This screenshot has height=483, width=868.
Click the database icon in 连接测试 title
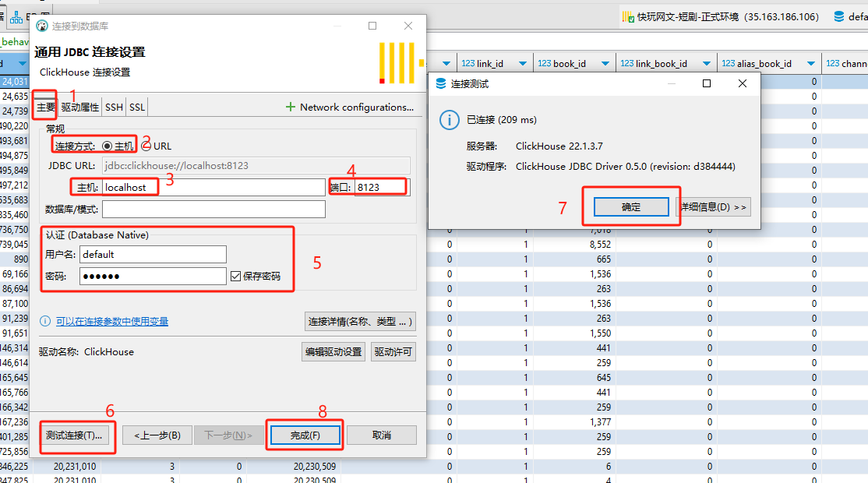[441, 83]
